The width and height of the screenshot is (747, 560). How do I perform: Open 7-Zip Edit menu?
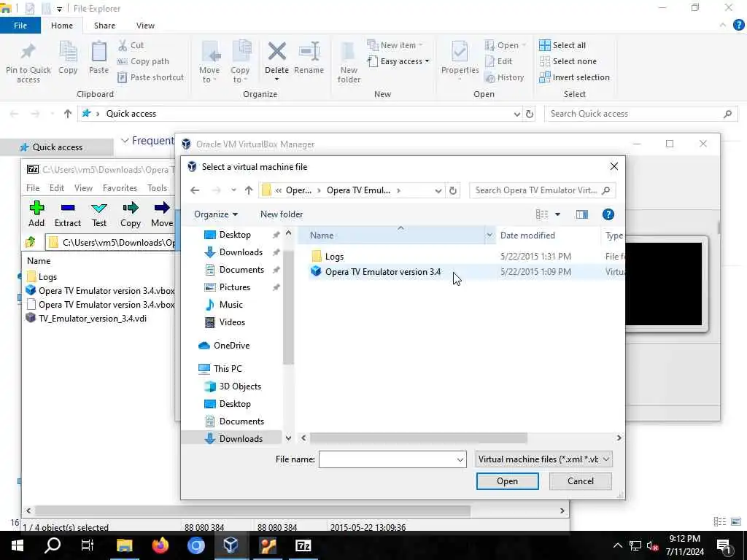57,188
